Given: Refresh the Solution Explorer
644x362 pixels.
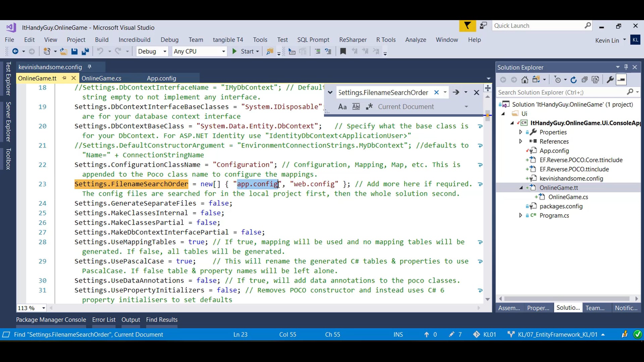Looking at the screenshot, I should tap(574, 80).
